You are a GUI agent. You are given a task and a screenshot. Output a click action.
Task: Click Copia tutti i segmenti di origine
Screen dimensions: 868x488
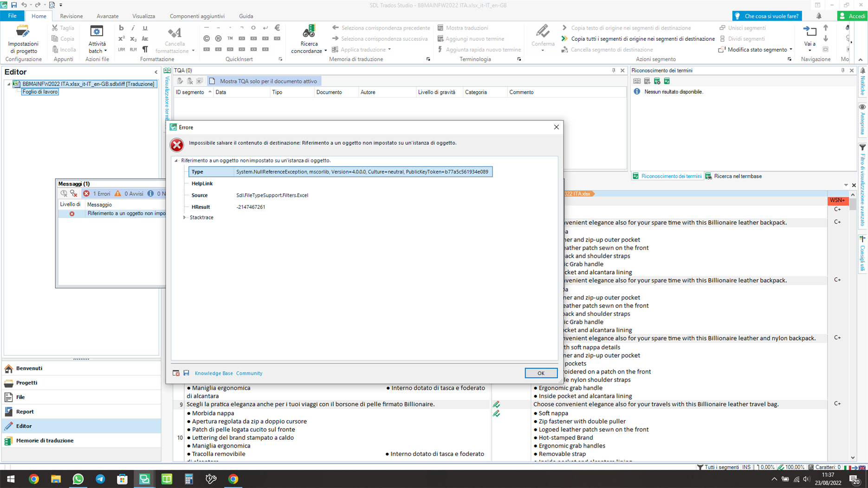pos(638,39)
